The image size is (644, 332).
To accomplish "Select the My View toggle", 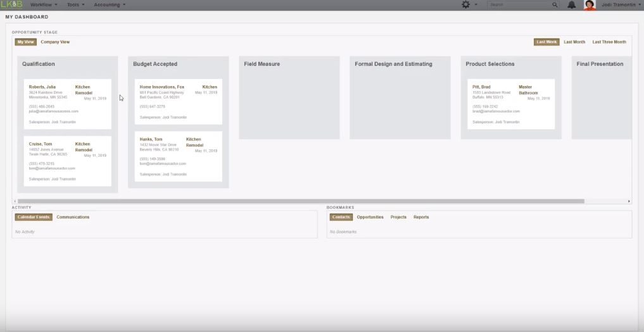I will click(25, 42).
